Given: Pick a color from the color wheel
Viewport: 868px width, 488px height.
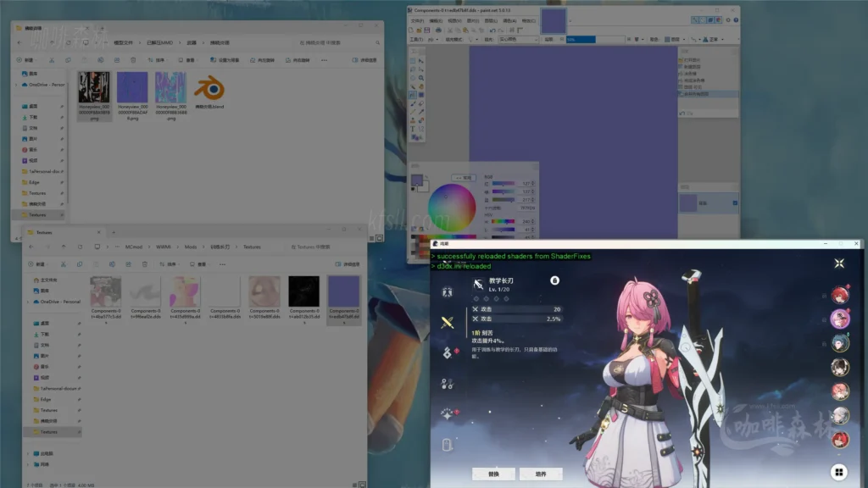Looking at the screenshot, I should click(x=451, y=206).
